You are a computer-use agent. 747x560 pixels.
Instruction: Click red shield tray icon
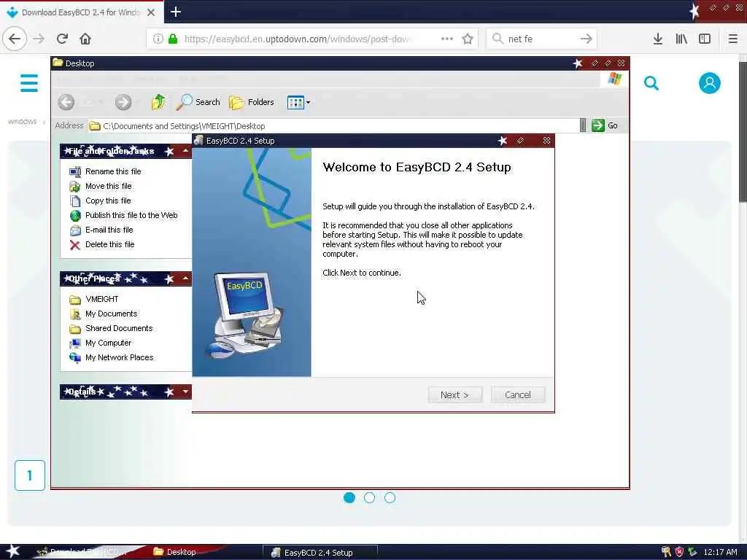coord(679,552)
